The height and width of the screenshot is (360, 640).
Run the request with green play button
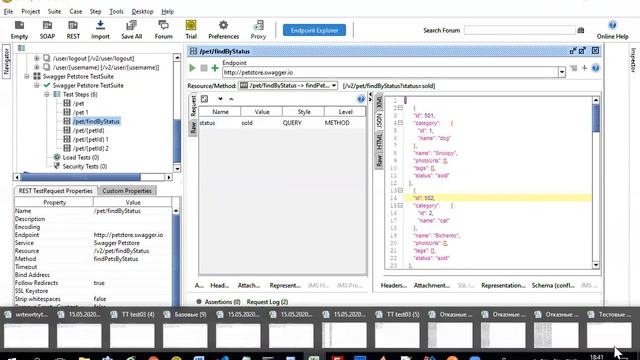(x=192, y=68)
